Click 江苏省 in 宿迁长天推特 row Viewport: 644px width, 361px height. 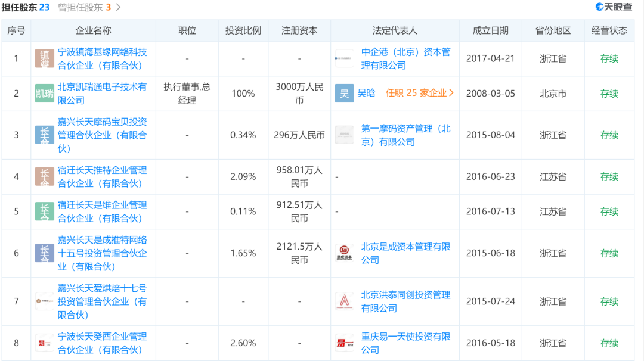tap(553, 177)
